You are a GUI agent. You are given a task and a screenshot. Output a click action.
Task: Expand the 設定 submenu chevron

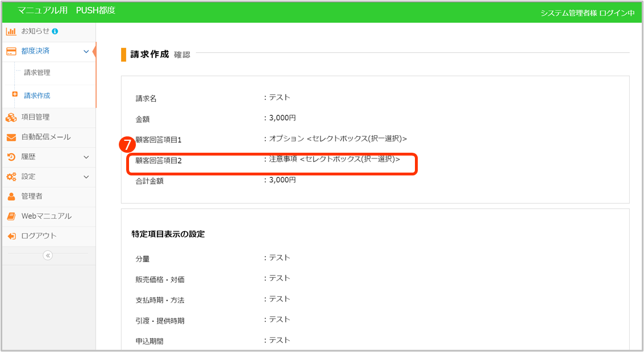click(86, 177)
